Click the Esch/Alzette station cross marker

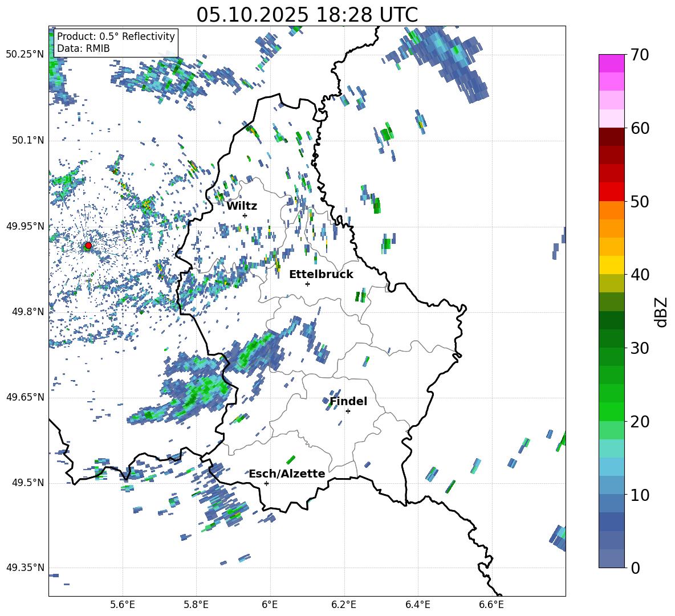coord(266,483)
